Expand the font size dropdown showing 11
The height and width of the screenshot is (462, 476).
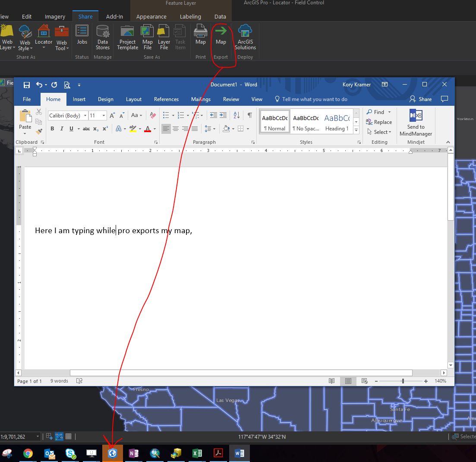point(104,116)
